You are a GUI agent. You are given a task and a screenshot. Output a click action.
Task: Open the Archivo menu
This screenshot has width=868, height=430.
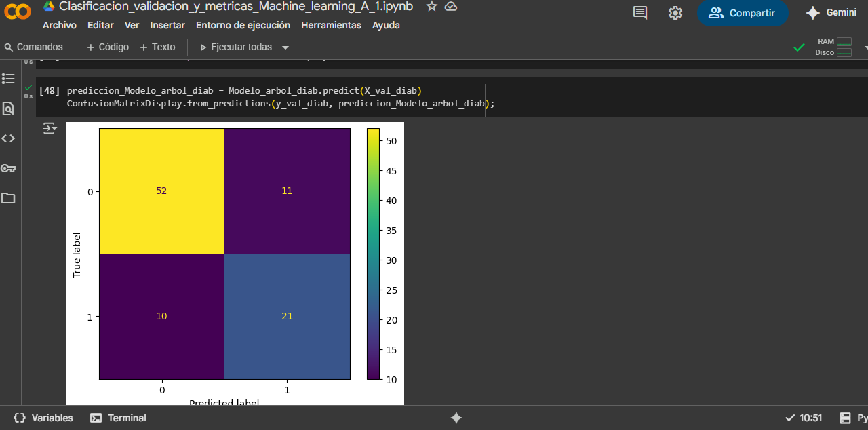[60, 25]
